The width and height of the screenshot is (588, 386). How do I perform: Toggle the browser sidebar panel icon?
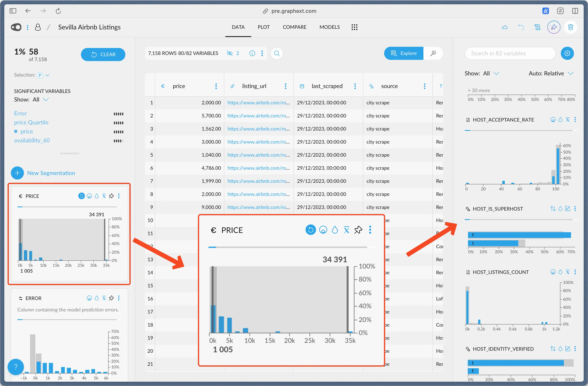point(13,11)
